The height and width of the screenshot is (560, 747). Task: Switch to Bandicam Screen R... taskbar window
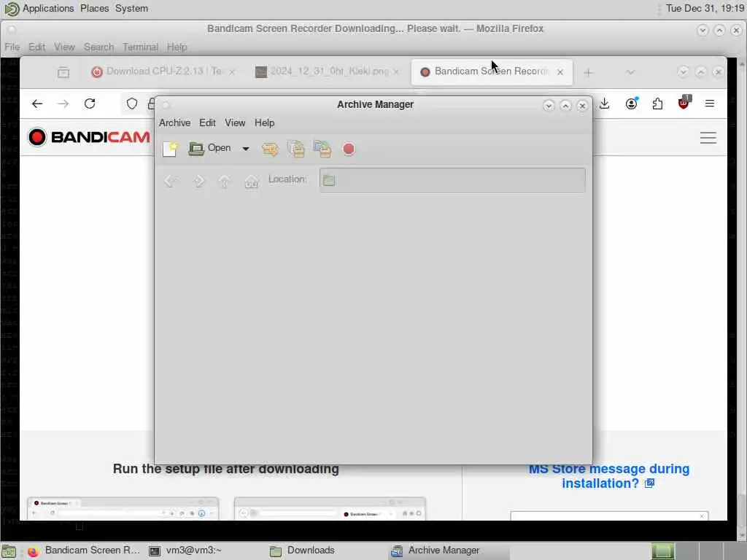pos(84,551)
